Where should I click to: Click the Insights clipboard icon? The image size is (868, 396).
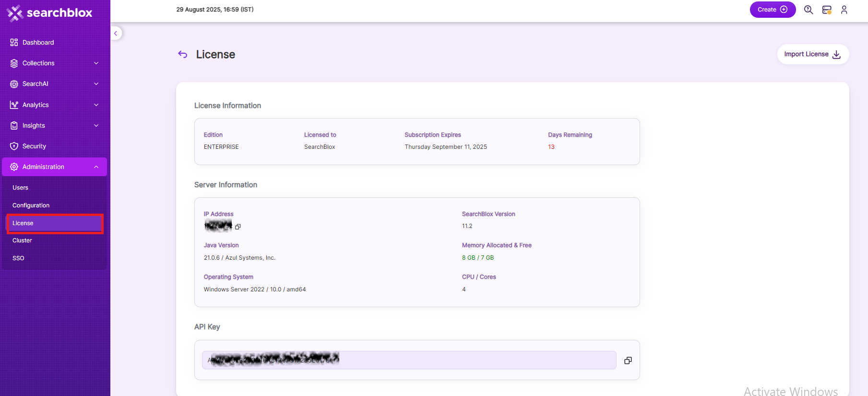tap(14, 125)
